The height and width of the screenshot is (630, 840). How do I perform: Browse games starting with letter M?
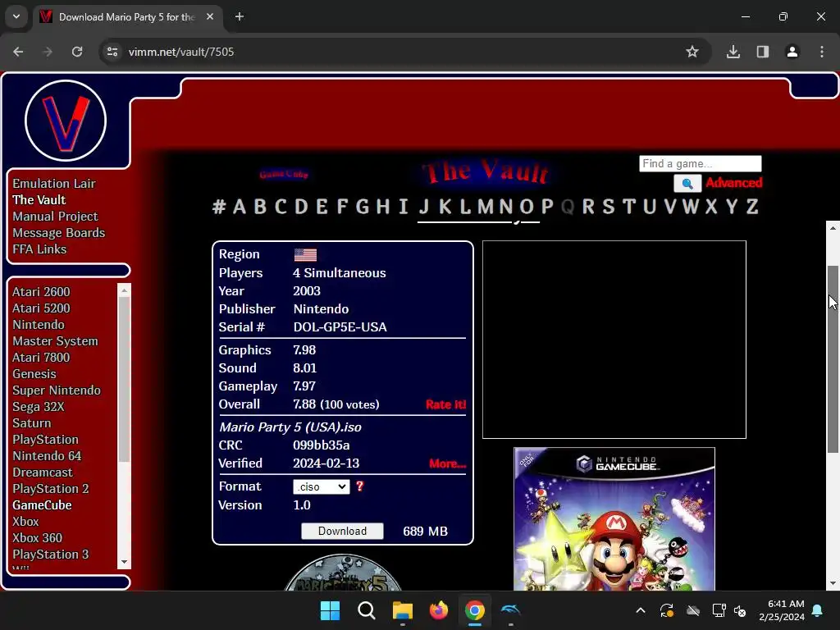click(486, 206)
